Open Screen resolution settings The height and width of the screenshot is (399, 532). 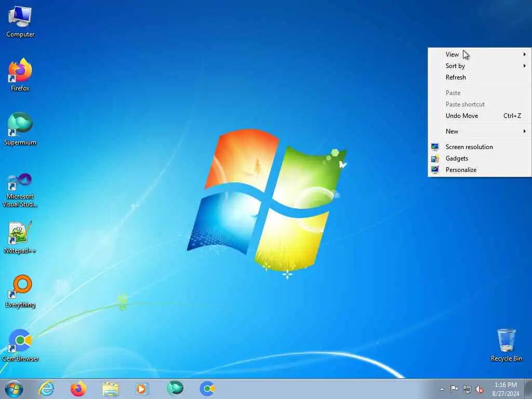click(x=480, y=147)
